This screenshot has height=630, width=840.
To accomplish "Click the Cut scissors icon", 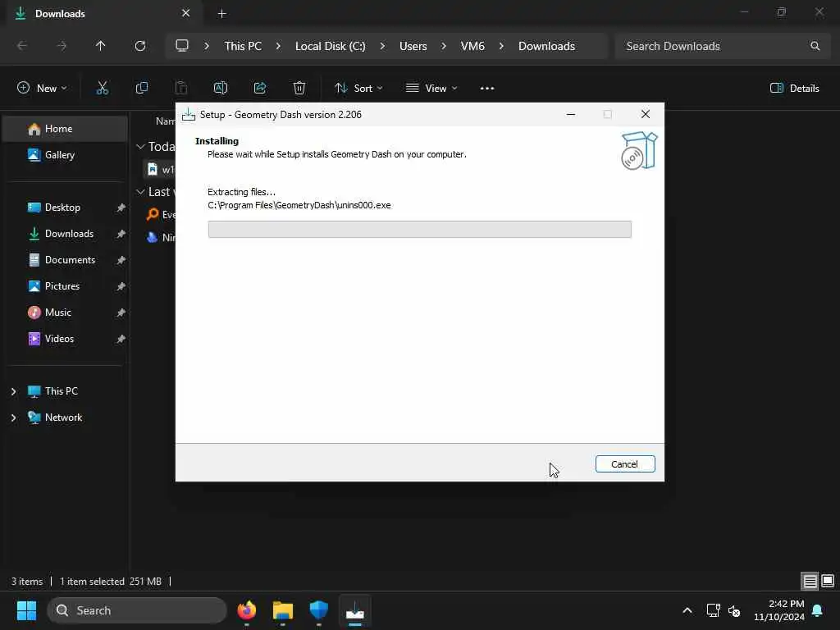I will [x=102, y=88].
